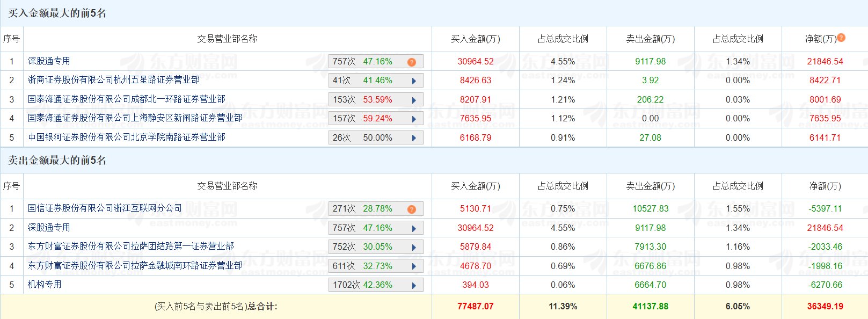868x319 pixels.
Task: Open 浙商证券杭州五星路证券营业部 link
Action: tap(113, 80)
